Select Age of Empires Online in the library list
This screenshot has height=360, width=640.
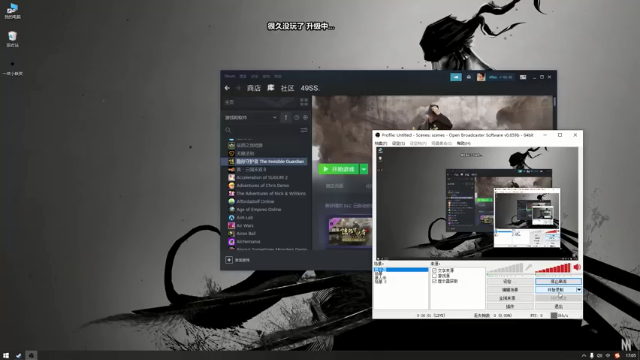click(x=258, y=209)
